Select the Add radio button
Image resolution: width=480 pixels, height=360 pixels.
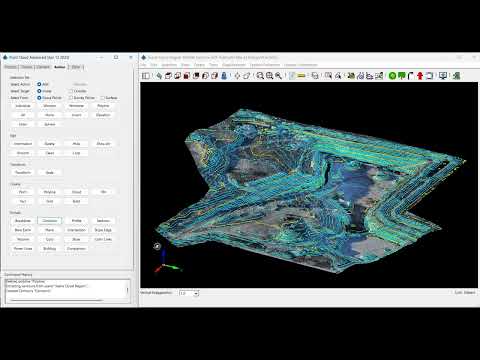click(39, 84)
